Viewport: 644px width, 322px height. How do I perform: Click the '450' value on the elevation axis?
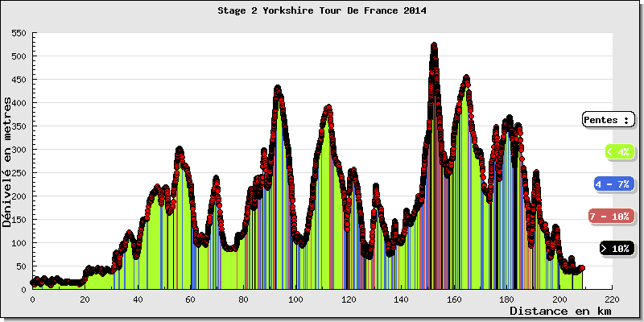(x=19, y=79)
